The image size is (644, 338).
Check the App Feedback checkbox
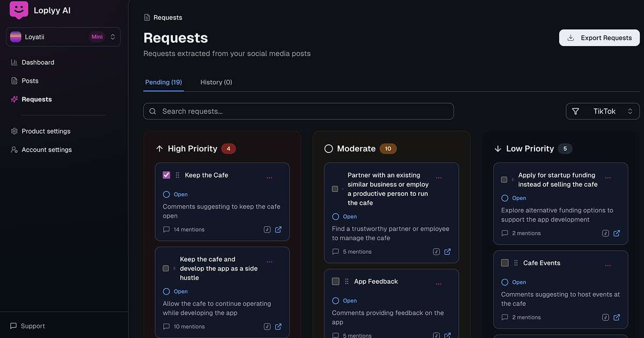(x=335, y=281)
